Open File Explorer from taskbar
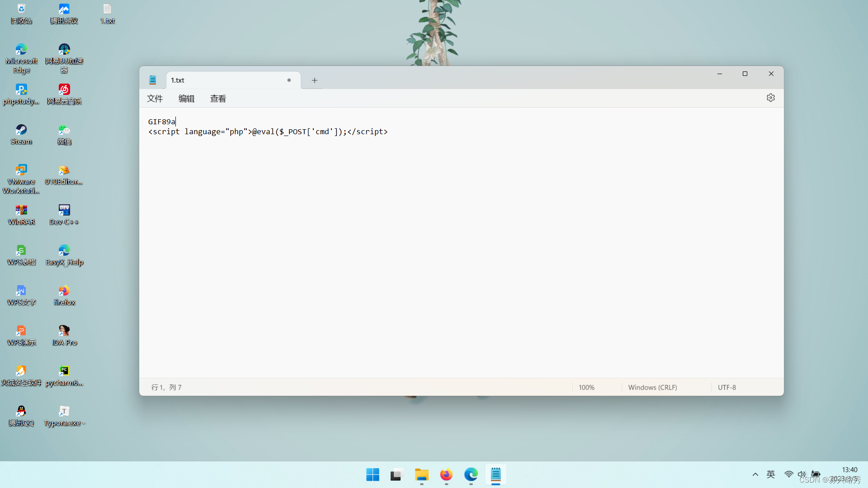The width and height of the screenshot is (868, 488). click(x=421, y=474)
